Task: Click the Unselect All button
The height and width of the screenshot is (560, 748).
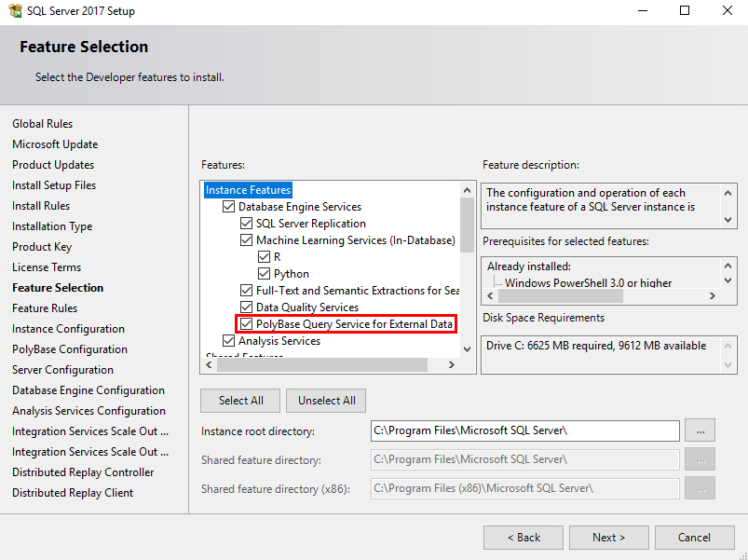Action: pyautogui.click(x=326, y=401)
